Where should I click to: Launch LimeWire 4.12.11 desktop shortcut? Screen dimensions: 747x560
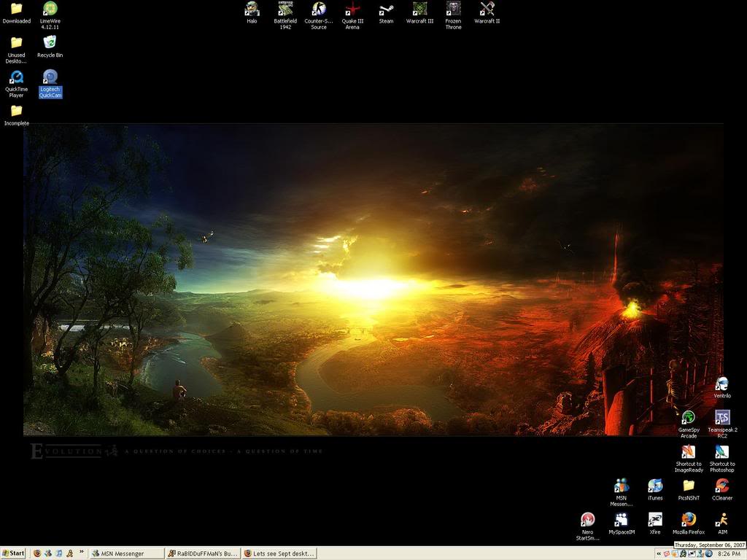[x=50, y=16]
